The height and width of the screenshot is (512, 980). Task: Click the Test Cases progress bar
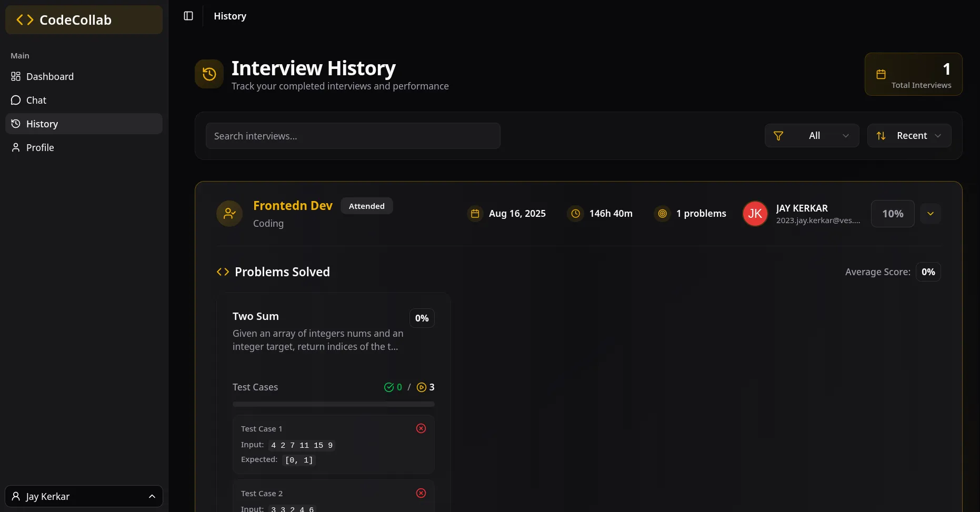click(x=333, y=404)
